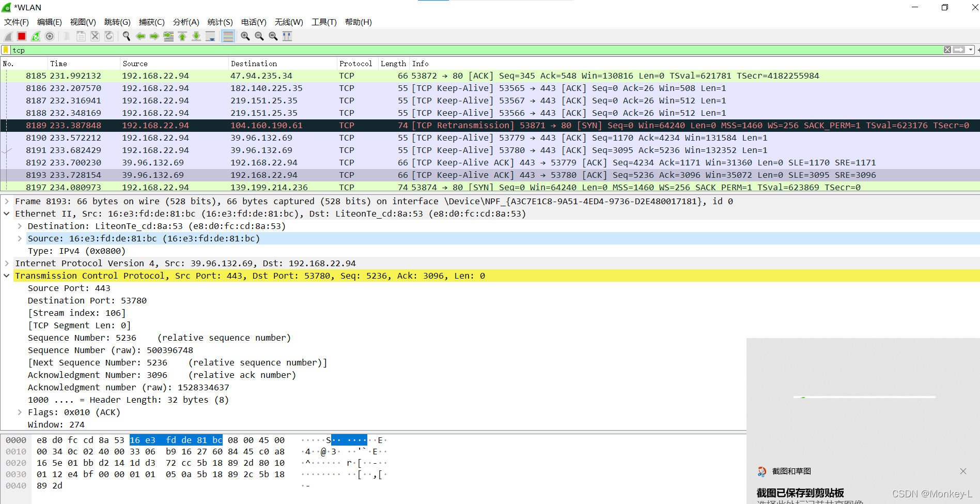Open capture options gear icon
980x504 pixels.
pos(50,36)
